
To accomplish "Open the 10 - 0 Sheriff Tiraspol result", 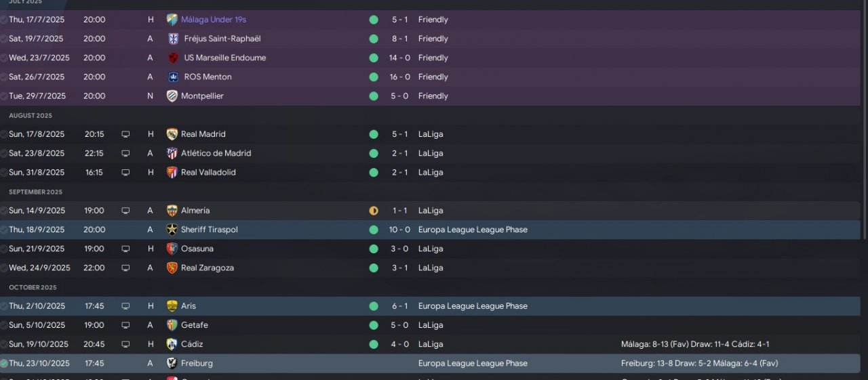I will 400,230.
